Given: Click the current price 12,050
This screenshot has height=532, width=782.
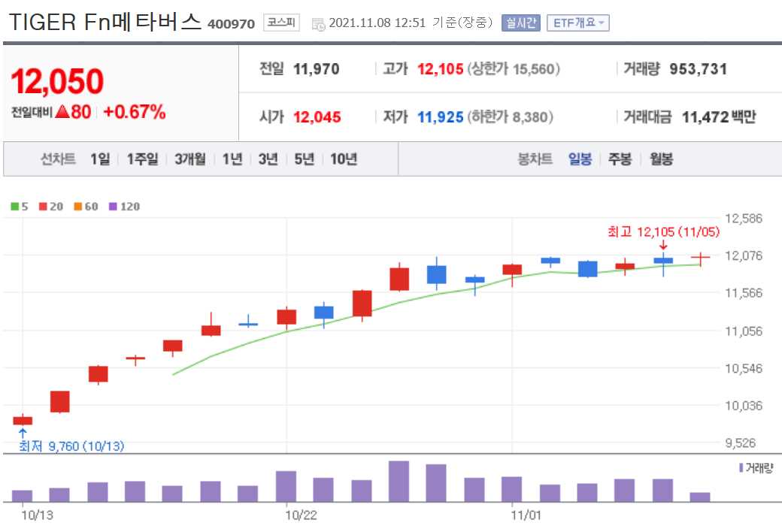Looking at the screenshot, I should tap(57, 81).
